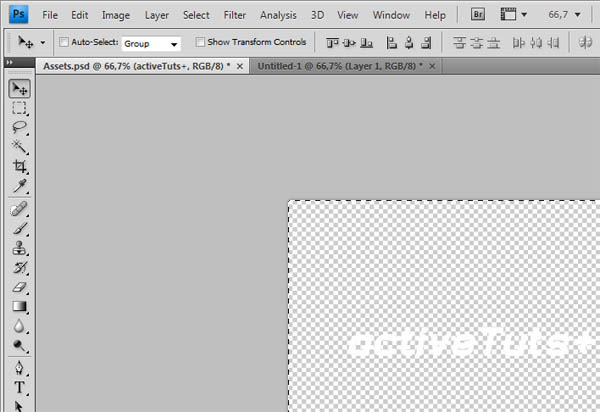Open the Filter menu
The width and height of the screenshot is (600, 412).
(x=235, y=15)
